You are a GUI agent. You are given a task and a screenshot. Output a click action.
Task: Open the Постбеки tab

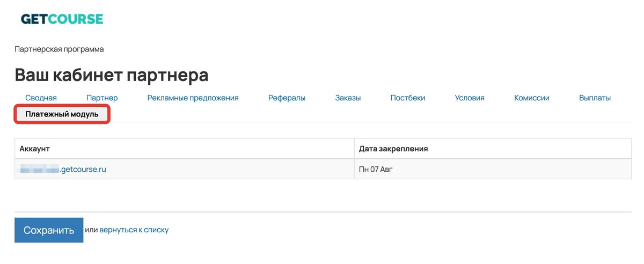point(408,98)
